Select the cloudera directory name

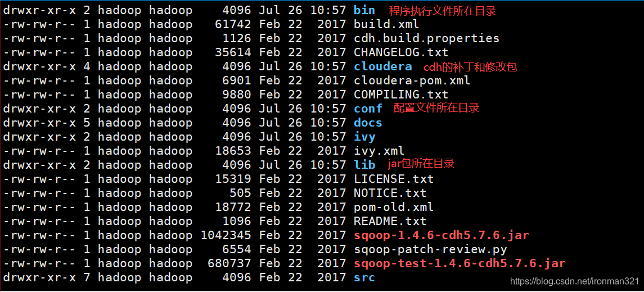(x=383, y=66)
